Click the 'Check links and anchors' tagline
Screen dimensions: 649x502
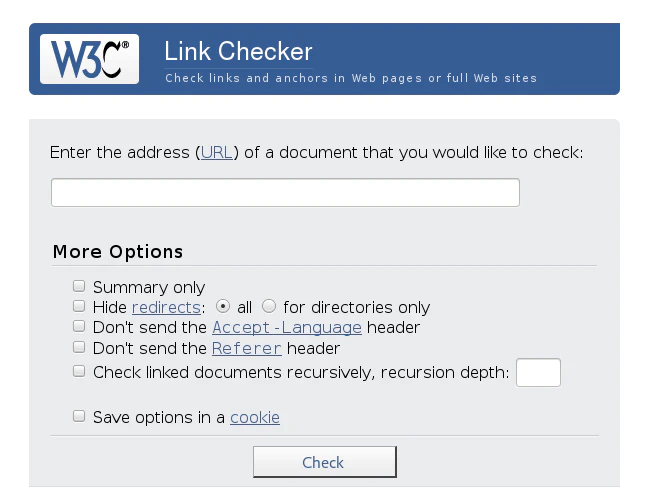click(351, 78)
